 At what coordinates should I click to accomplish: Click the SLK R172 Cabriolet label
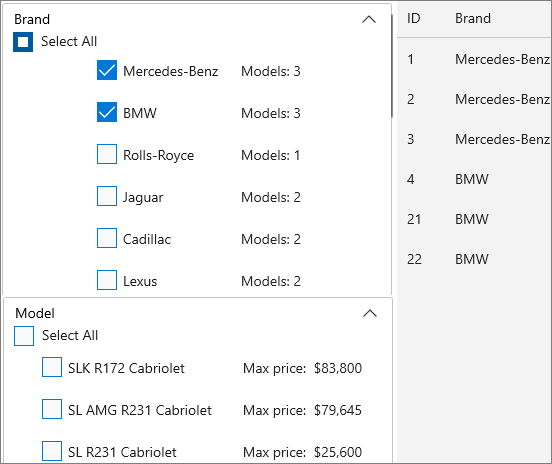point(126,368)
